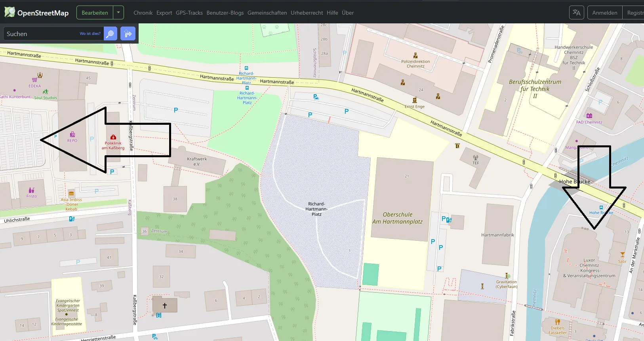Open the language selector icon
The image size is (644, 341).
point(577,13)
